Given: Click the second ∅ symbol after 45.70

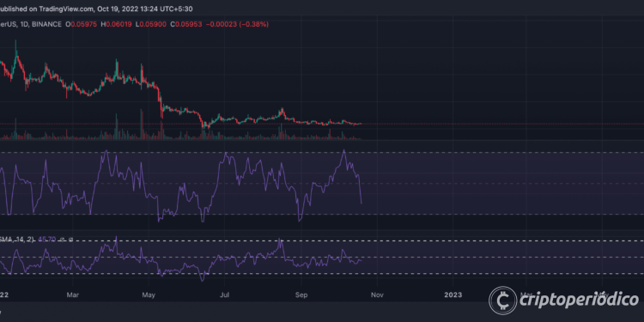Looking at the screenshot, I should click(70, 239).
